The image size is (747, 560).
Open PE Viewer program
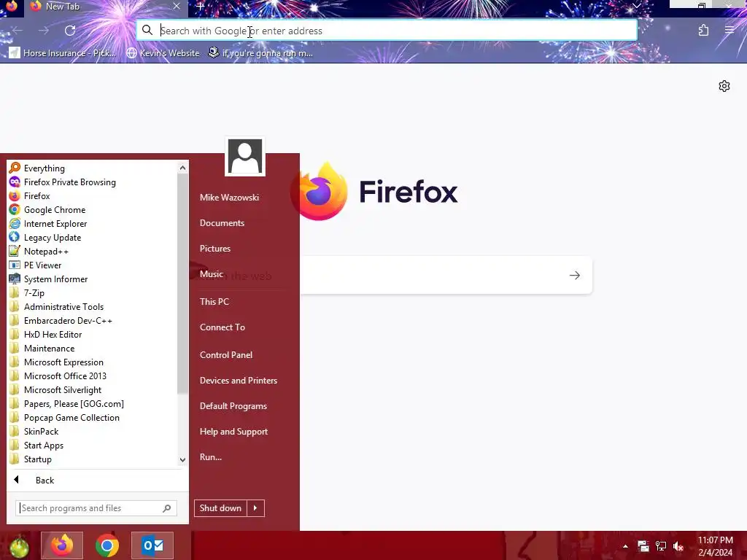pos(42,265)
